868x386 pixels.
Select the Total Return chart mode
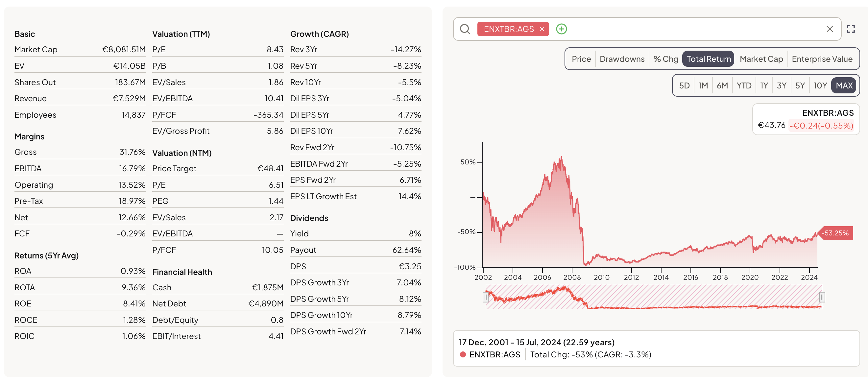point(709,59)
